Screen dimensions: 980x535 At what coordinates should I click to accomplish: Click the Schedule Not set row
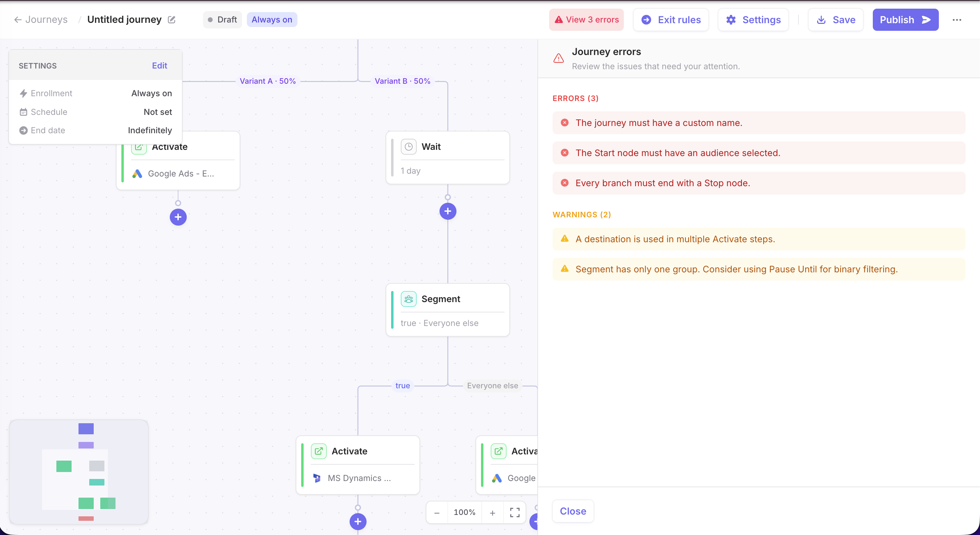click(x=95, y=112)
